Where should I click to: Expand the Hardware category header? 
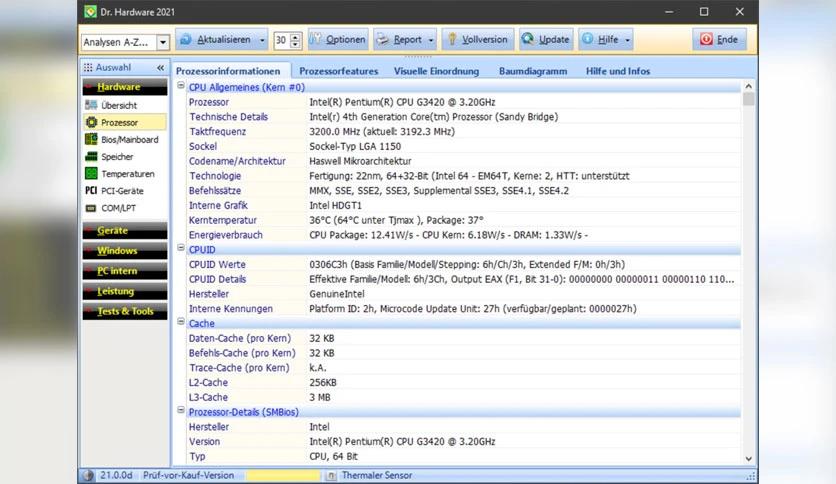tap(125, 87)
